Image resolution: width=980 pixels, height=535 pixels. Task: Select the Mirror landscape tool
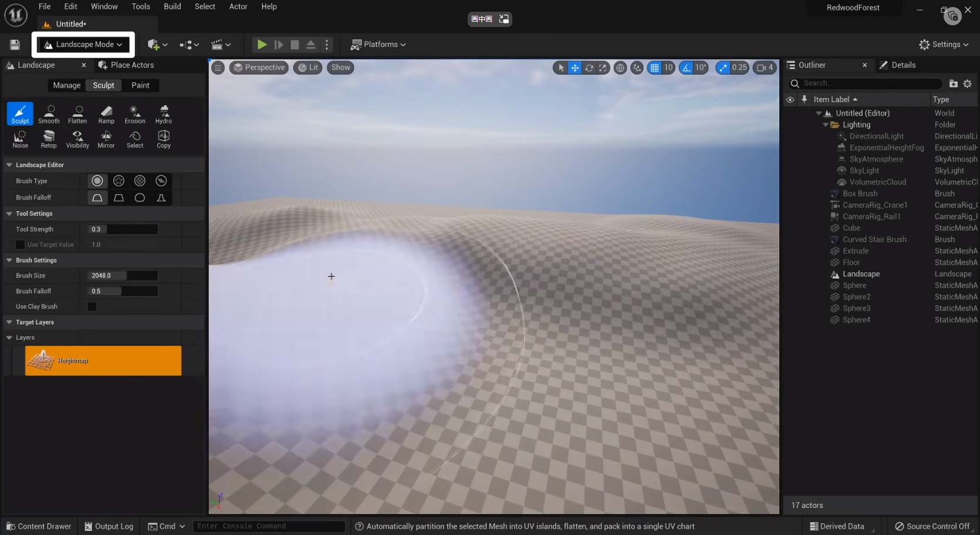106,139
